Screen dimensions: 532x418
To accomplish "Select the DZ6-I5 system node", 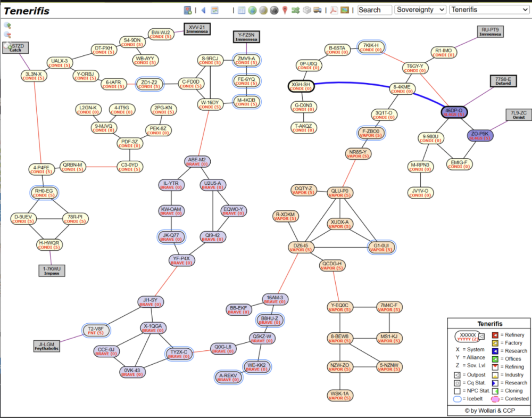I will click(x=301, y=248).
